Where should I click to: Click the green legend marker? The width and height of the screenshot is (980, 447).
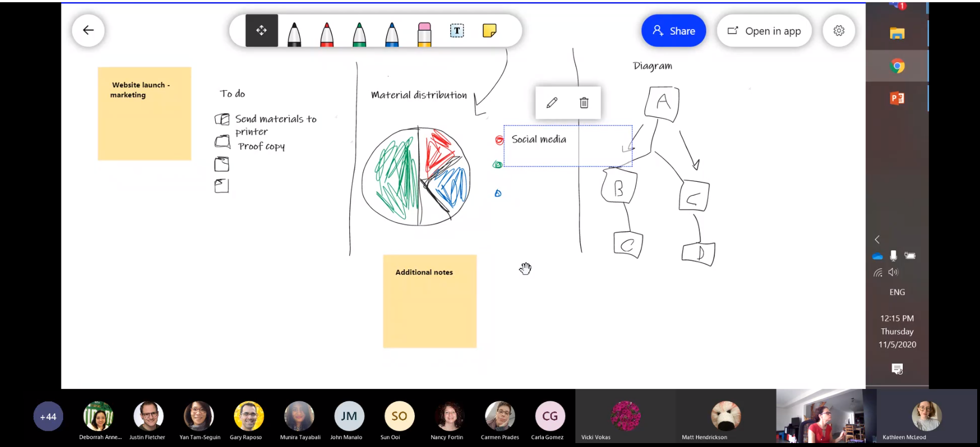click(x=498, y=164)
